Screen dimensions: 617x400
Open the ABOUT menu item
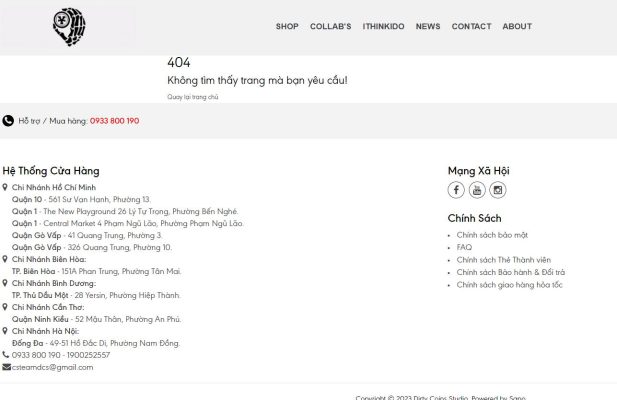517,26
